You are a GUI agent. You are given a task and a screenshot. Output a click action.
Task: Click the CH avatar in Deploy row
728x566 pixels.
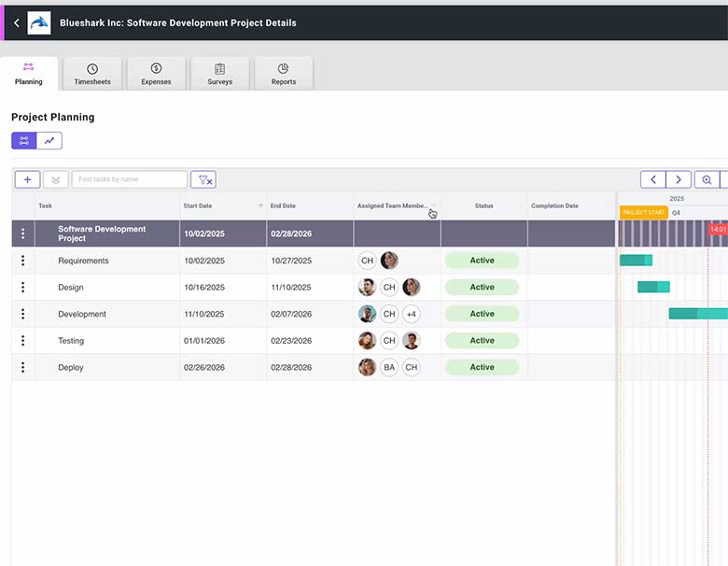(x=412, y=368)
